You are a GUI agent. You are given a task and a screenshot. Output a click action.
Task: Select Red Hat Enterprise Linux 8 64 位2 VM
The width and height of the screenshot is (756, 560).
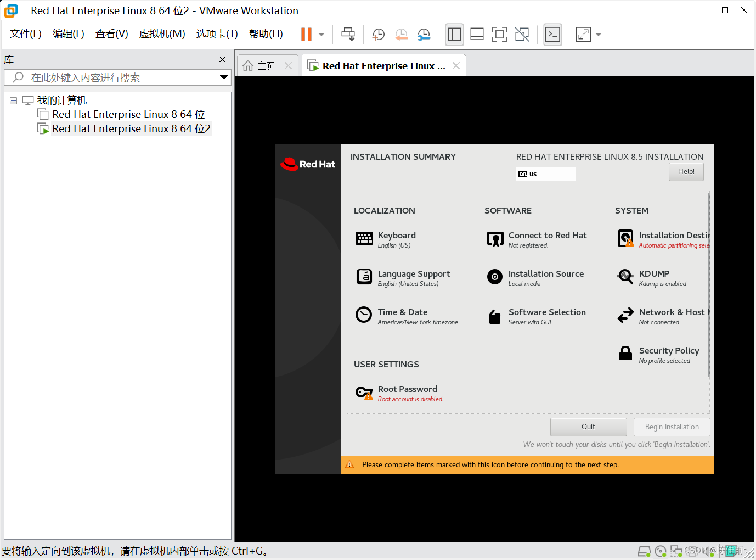point(131,128)
